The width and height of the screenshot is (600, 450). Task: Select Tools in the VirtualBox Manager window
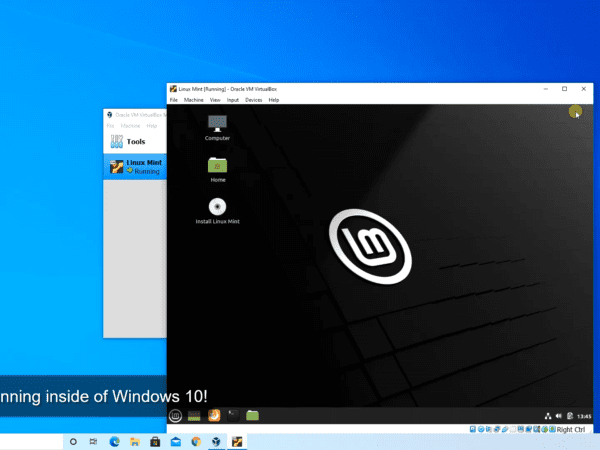[135, 142]
